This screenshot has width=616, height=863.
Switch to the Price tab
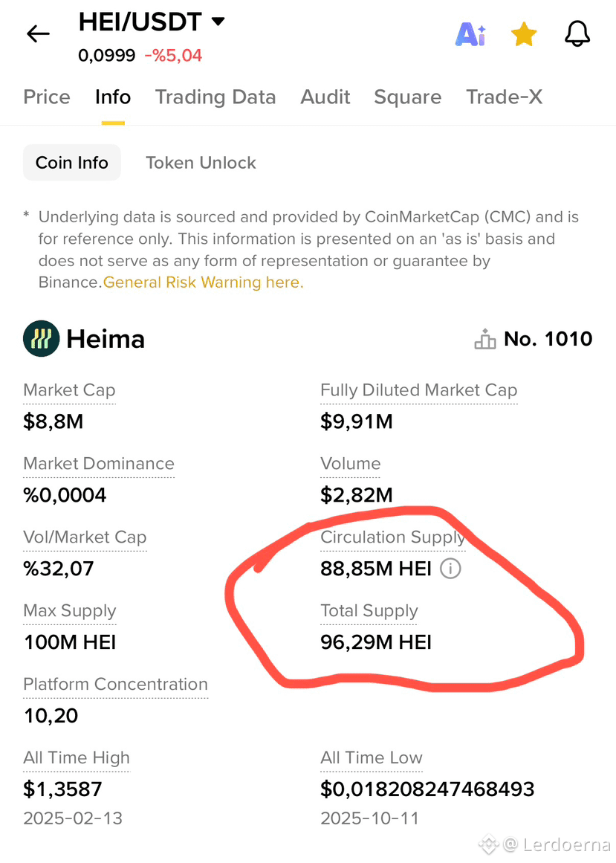pos(47,97)
